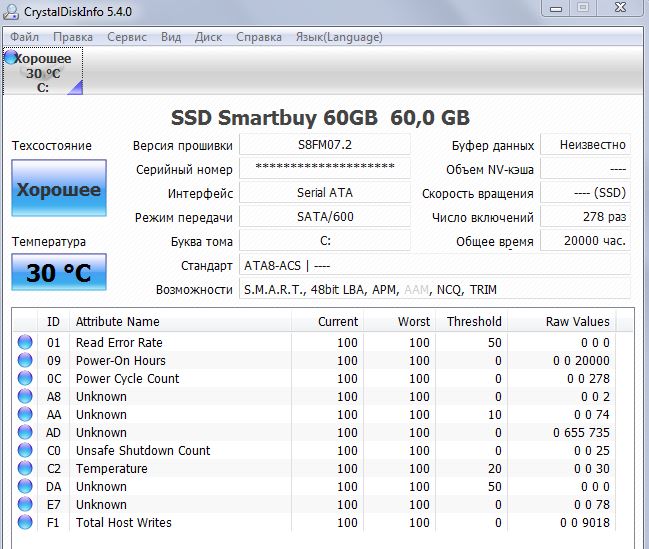The image size is (649, 549).
Task: Close the CrystalDiskInfo window
Action: 620,8
